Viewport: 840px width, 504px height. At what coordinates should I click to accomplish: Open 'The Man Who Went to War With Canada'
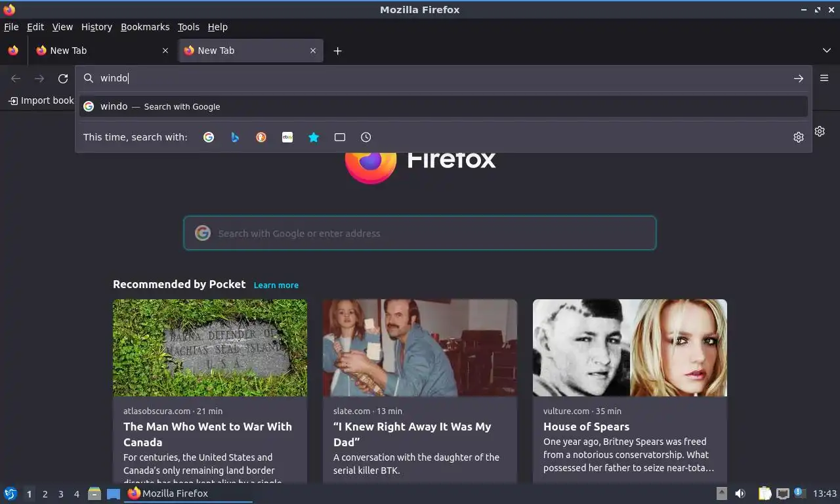point(207,434)
